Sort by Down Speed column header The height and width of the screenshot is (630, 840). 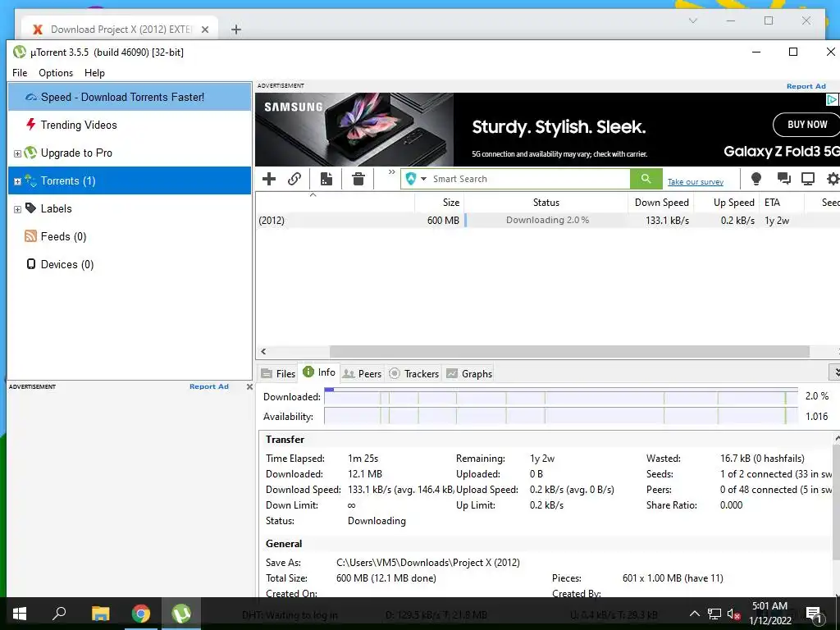click(661, 203)
